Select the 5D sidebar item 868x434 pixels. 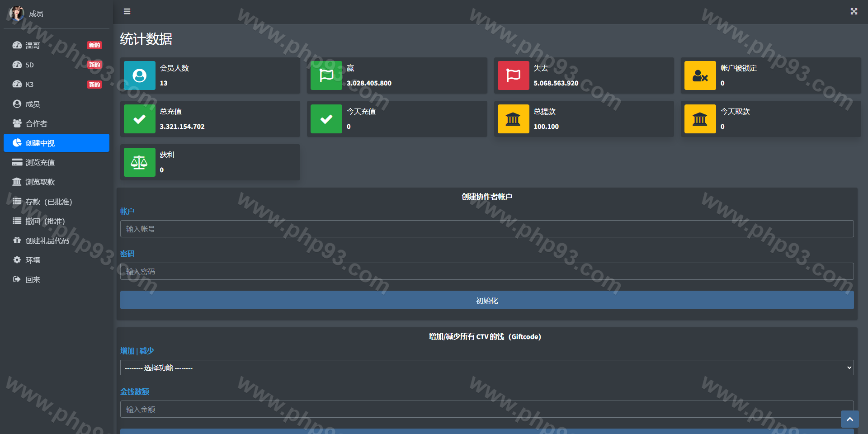click(x=30, y=65)
